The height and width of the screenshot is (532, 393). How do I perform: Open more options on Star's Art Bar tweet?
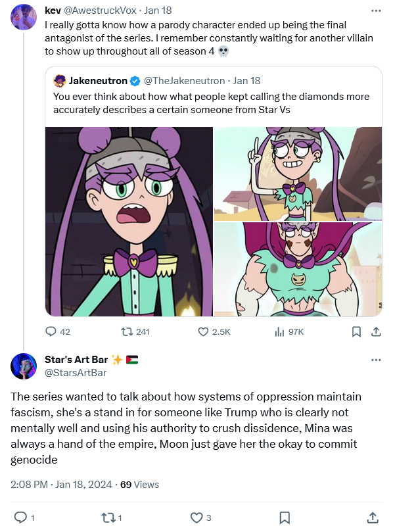(x=376, y=360)
